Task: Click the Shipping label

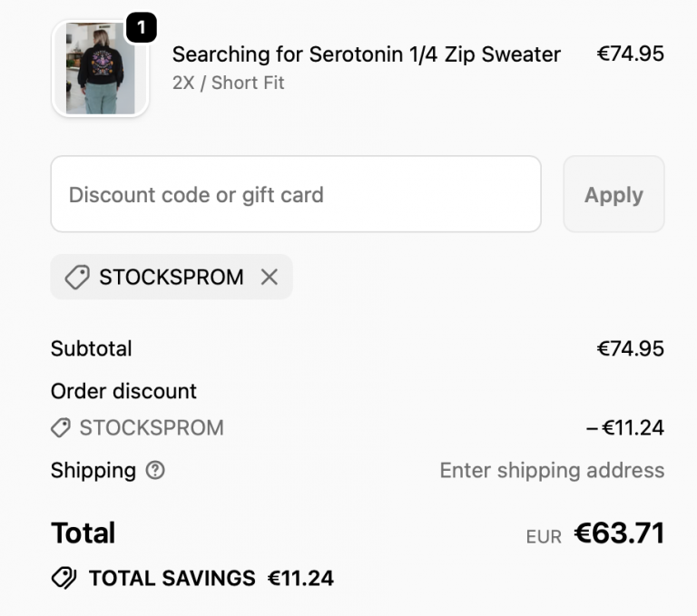Action: (93, 470)
